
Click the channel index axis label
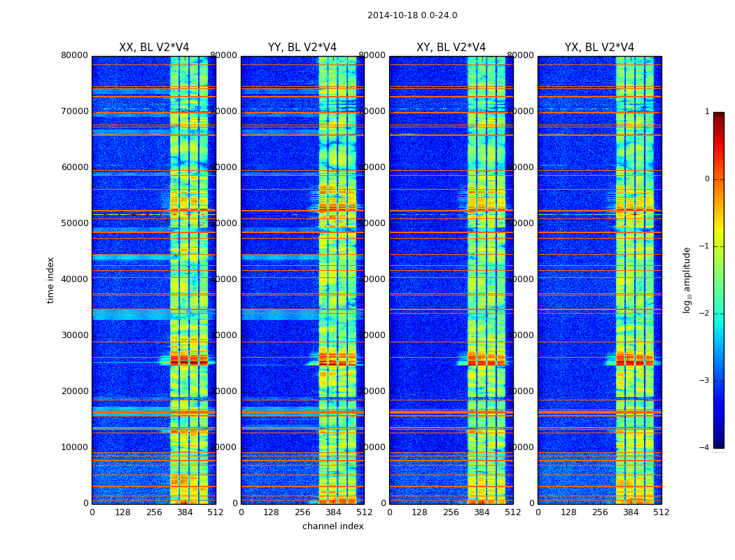332,526
